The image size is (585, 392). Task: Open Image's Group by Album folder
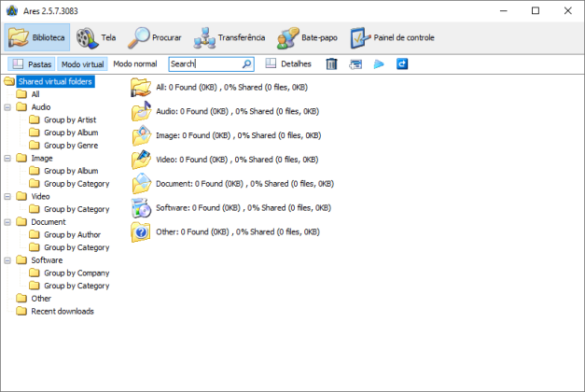(71, 171)
